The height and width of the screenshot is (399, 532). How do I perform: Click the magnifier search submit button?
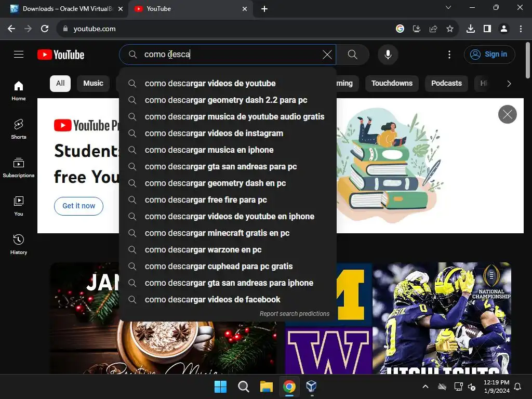click(x=353, y=54)
